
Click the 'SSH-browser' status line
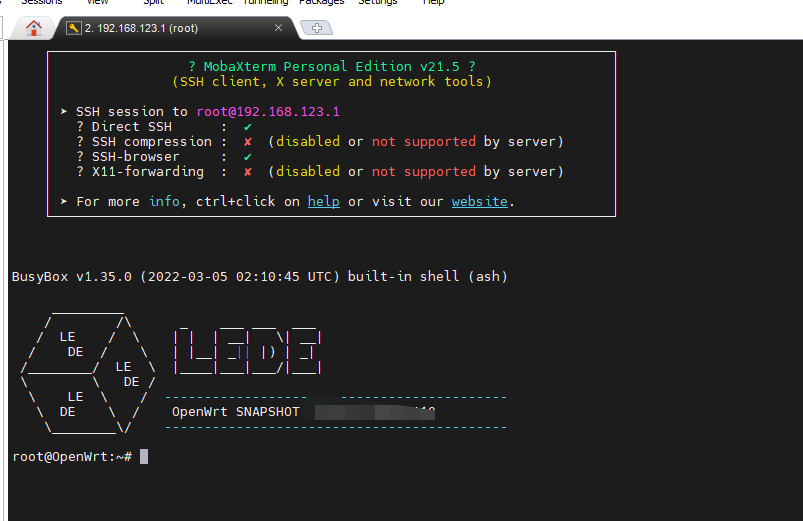(x=164, y=157)
